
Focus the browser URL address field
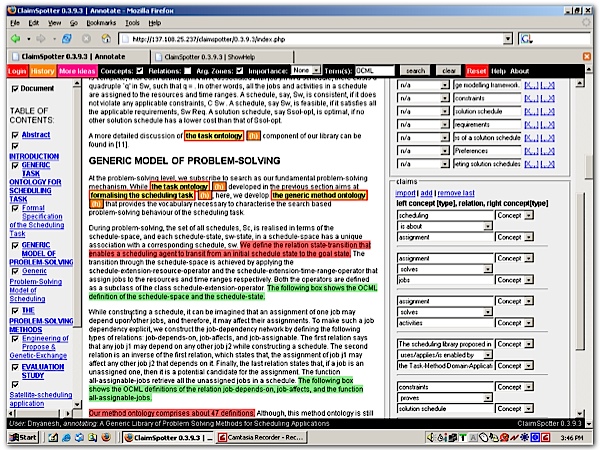pos(312,39)
